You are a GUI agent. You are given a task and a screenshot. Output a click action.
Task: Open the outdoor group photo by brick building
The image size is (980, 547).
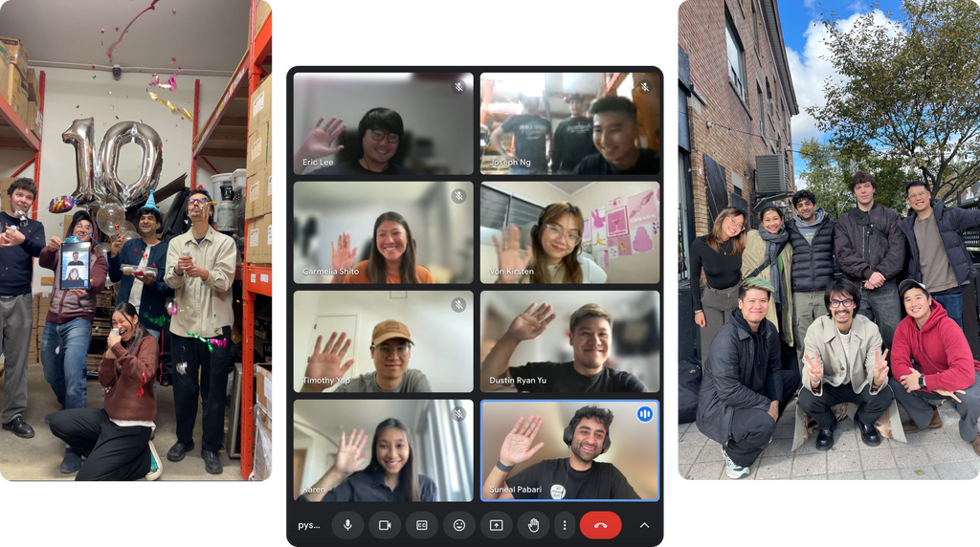coord(828,239)
